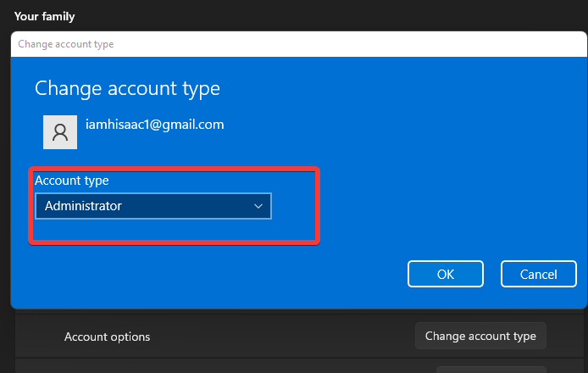The width and height of the screenshot is (588, 373).
Task: Select the Account options row label
Action: coord(108,337)
